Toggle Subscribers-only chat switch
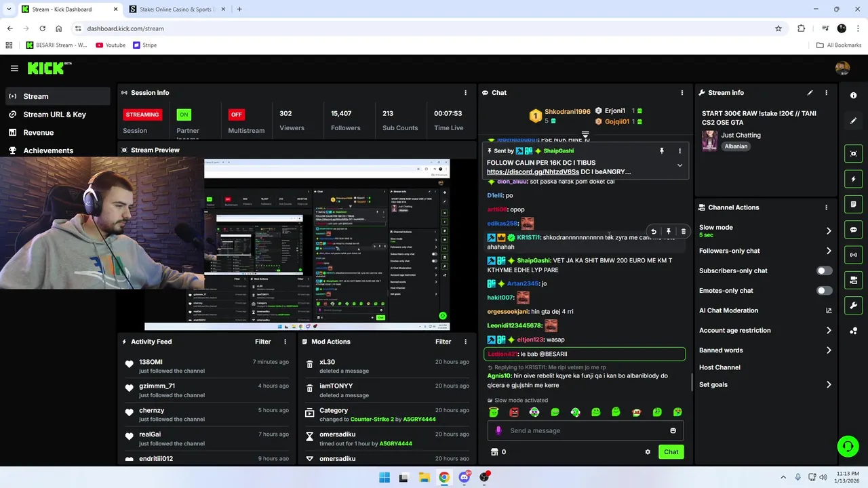The width and height of the screenshot is (868, 488). [823, 271]
